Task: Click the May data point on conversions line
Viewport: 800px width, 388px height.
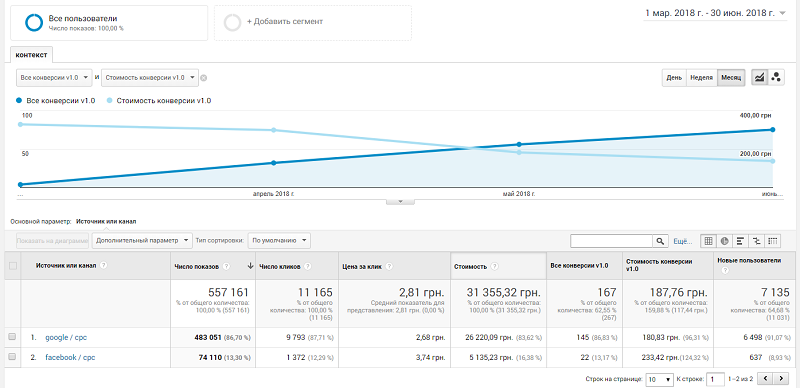Action: point(519,144)
